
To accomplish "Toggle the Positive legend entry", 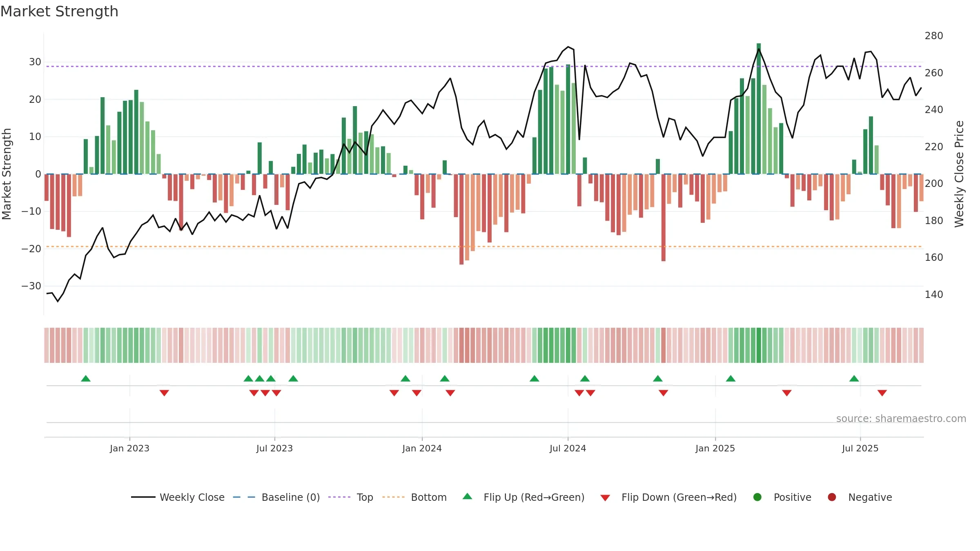I will (x=782, y=497).
